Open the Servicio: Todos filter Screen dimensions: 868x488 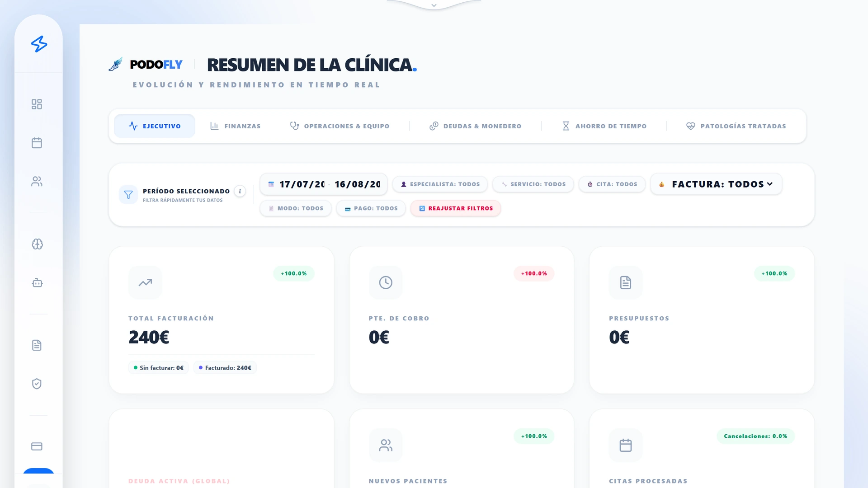(x=533, y=184)
